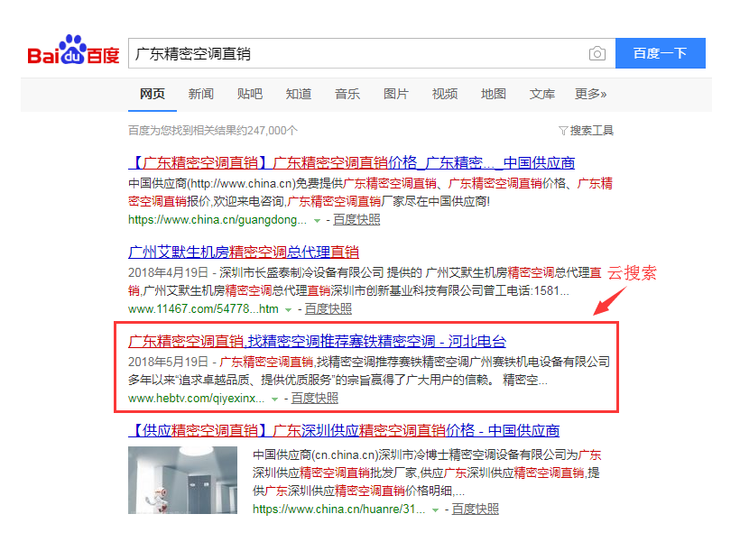Click the result count text 百度为您找到相关结果约247,000个

(x=213, y=131)
